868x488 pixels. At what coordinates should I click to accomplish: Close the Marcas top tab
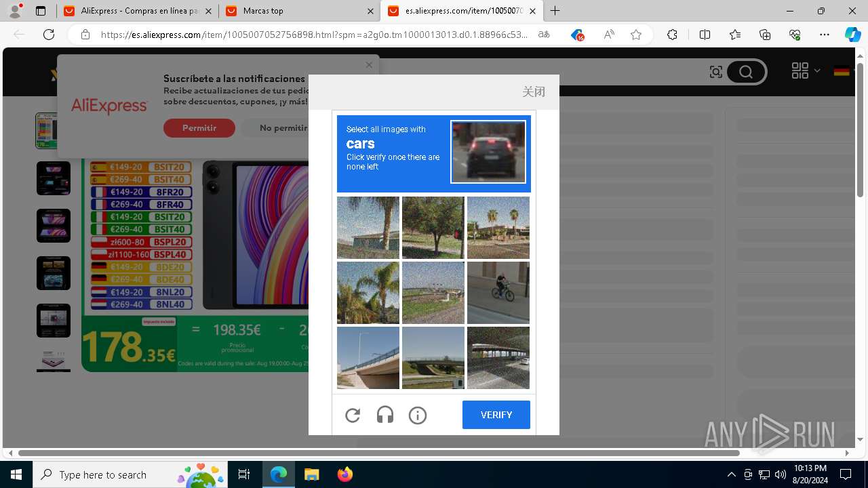pyautogui.click(x=370, y=12)
